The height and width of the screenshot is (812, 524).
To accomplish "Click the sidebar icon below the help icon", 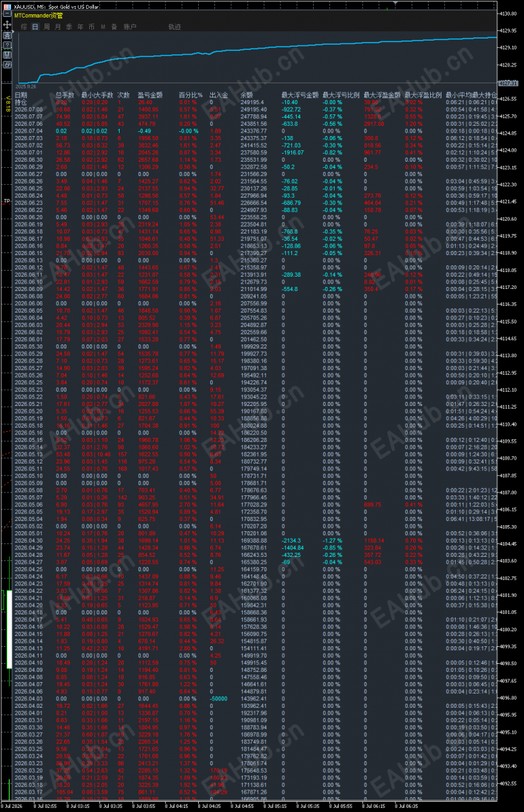I will pos(7,55).
